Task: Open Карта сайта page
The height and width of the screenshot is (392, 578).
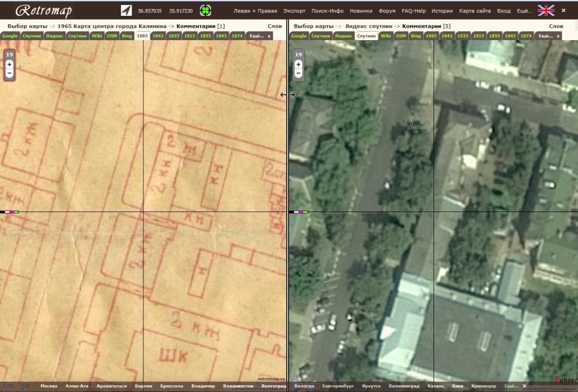Action: (x=475, y=11)
